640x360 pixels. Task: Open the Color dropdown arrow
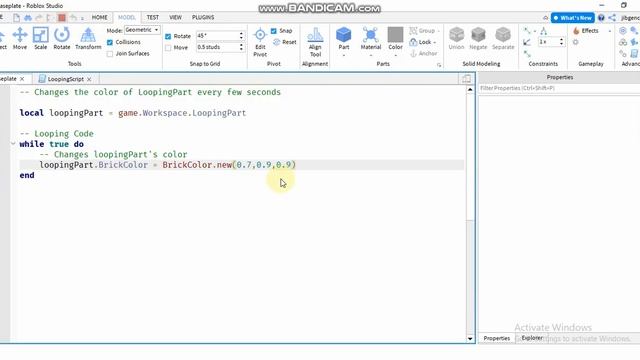tap(395, 55)
